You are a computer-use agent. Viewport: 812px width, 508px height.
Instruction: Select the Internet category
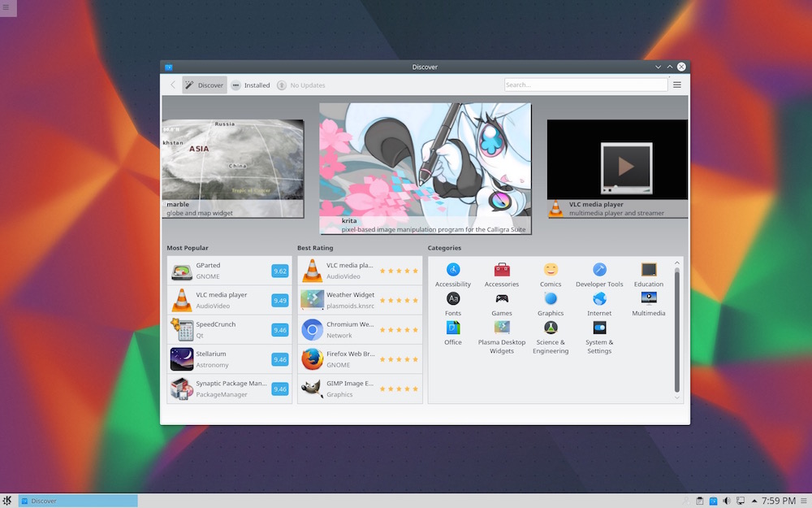click(599, 304)
